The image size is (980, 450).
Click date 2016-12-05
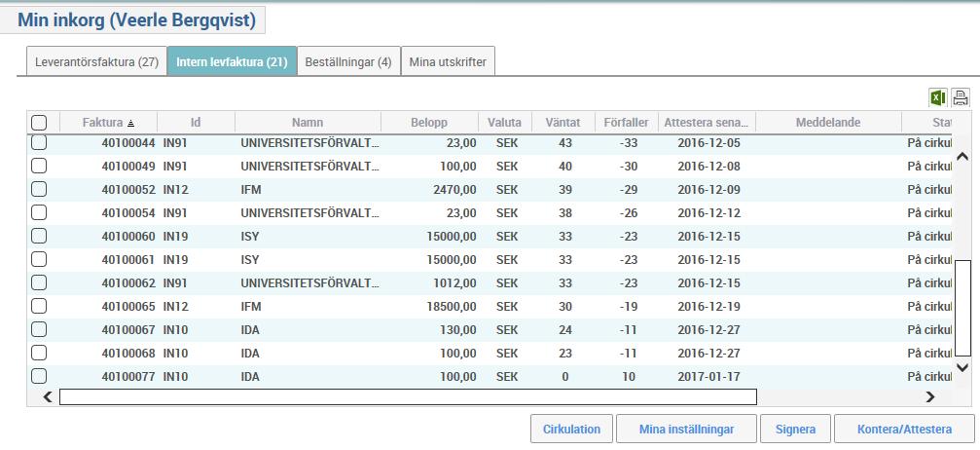click(708, 143)
